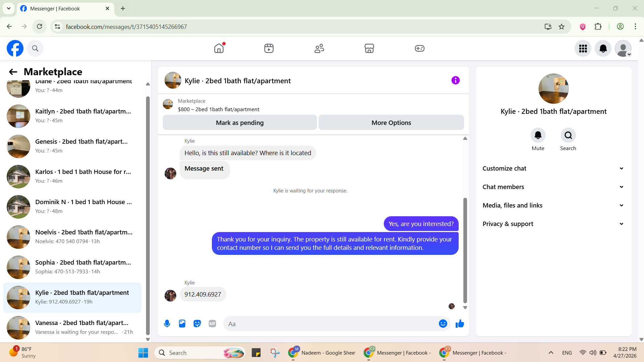Send a thumbs-up like
The width and height of the screenshot is (644, 362).
460,324
